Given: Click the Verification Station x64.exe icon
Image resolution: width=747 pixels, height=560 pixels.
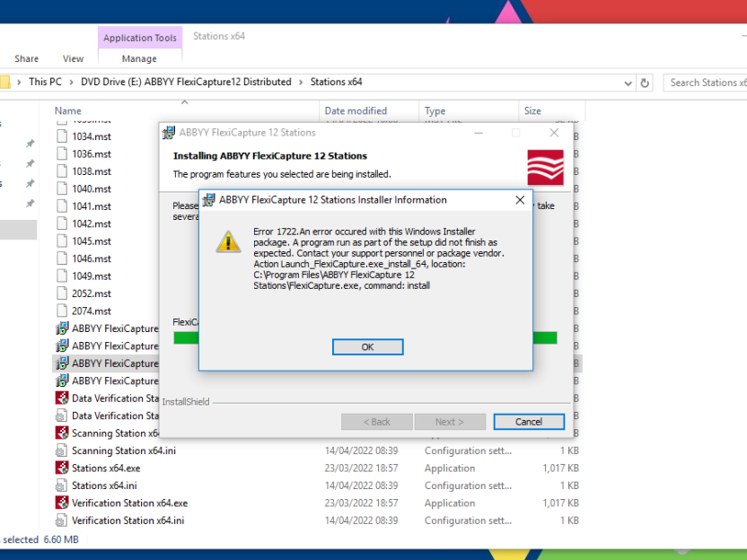Looking at the screenshot, I should [x=62, y=503].
